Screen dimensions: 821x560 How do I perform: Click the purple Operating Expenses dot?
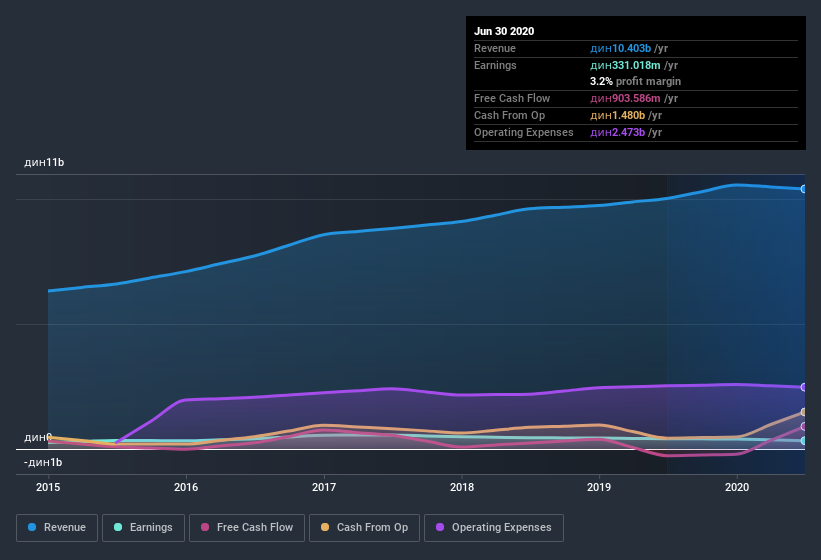pos(441,527)
